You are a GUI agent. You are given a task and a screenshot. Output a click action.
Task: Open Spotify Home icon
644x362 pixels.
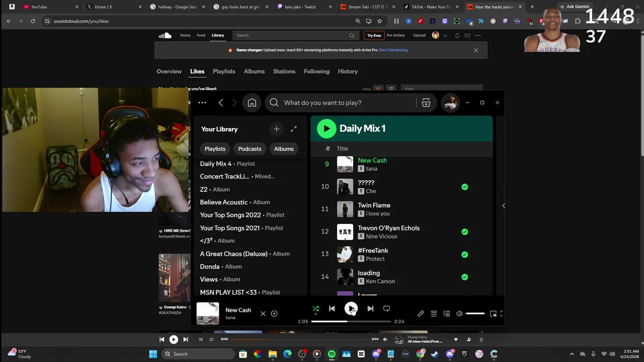[x=252, y=103]
